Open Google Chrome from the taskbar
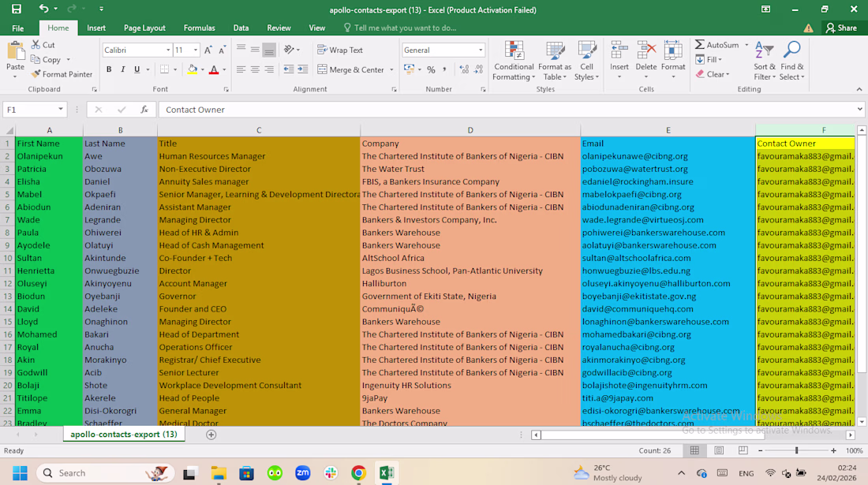The image size is (868, 485). tap(359, 473)
